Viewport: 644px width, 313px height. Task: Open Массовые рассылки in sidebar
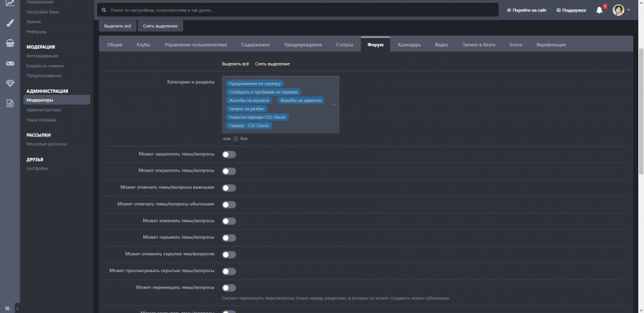click(46, 144)
